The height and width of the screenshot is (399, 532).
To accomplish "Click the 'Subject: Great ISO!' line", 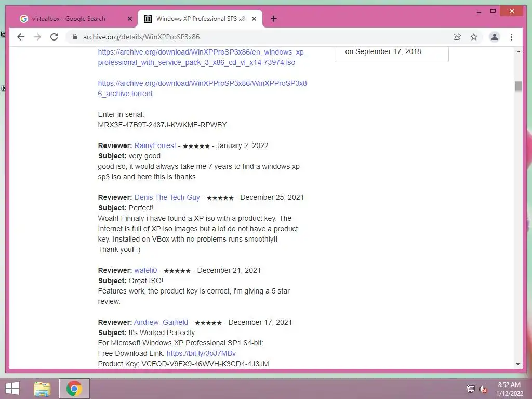I will (131, 281).
